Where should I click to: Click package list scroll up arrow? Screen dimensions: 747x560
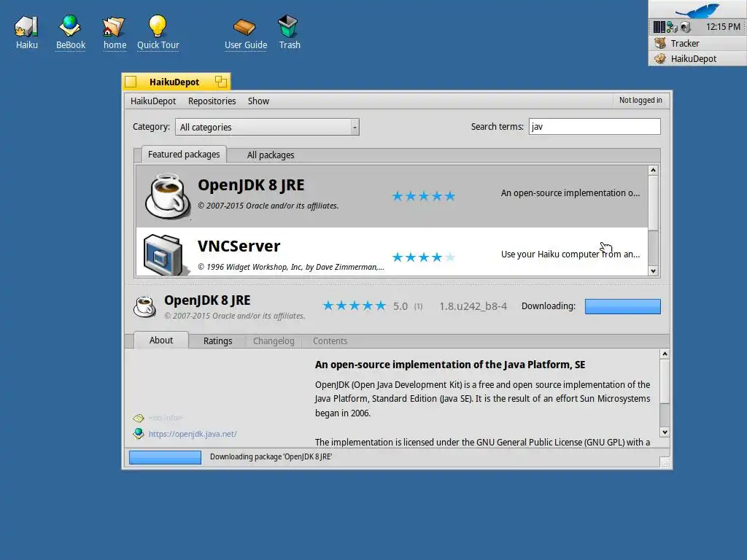point(653,170)
